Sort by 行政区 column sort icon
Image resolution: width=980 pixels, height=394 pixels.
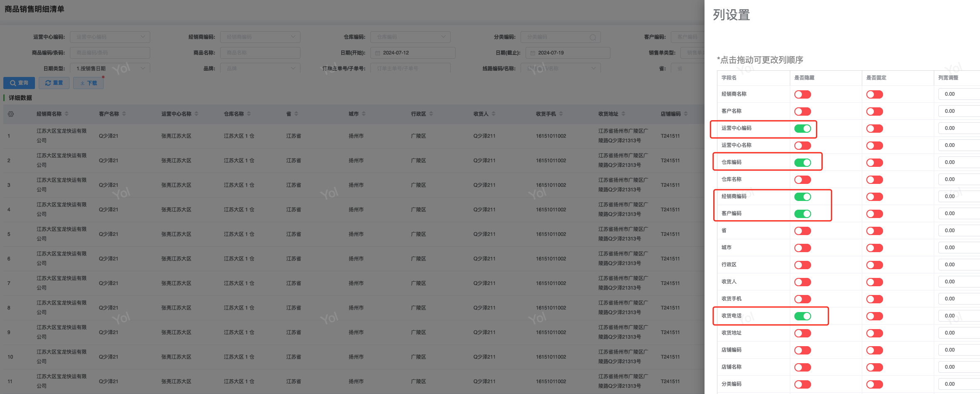pyautogui.click(x=431, y=114)
